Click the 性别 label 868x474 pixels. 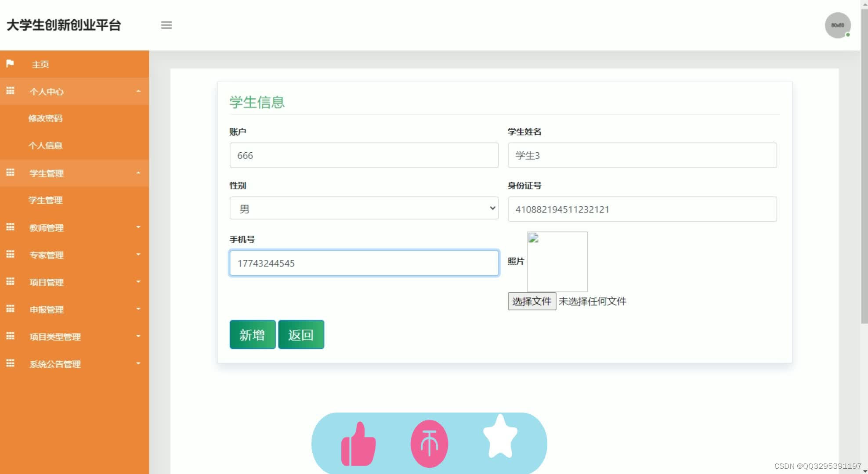[x=238, y=185]
